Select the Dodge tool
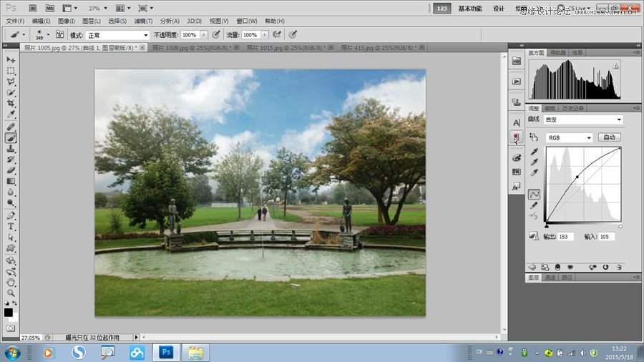 [11, 203]
